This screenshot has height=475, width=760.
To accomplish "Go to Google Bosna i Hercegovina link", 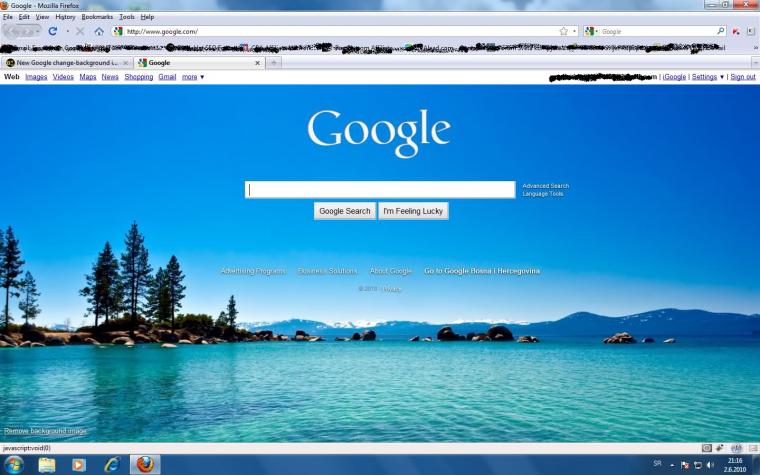I will click(x=482, y=271).
